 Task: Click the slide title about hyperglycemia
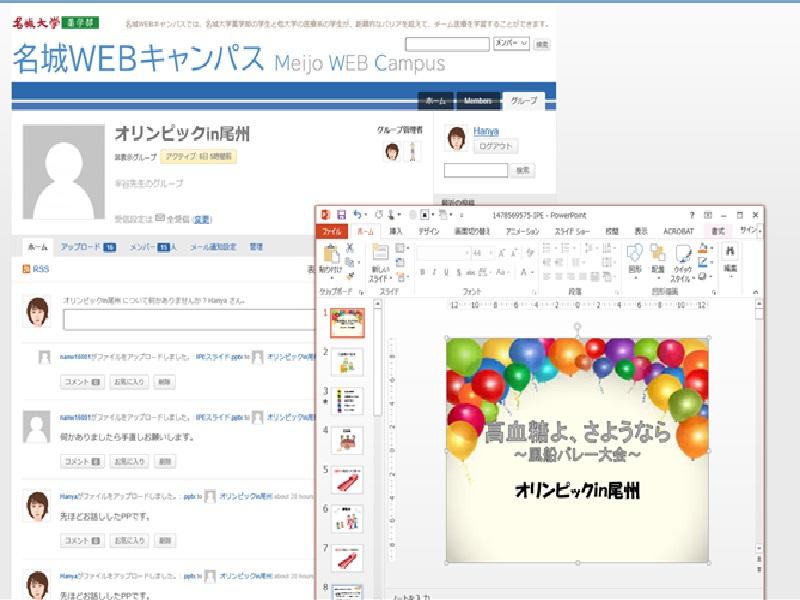coord(577,432)
